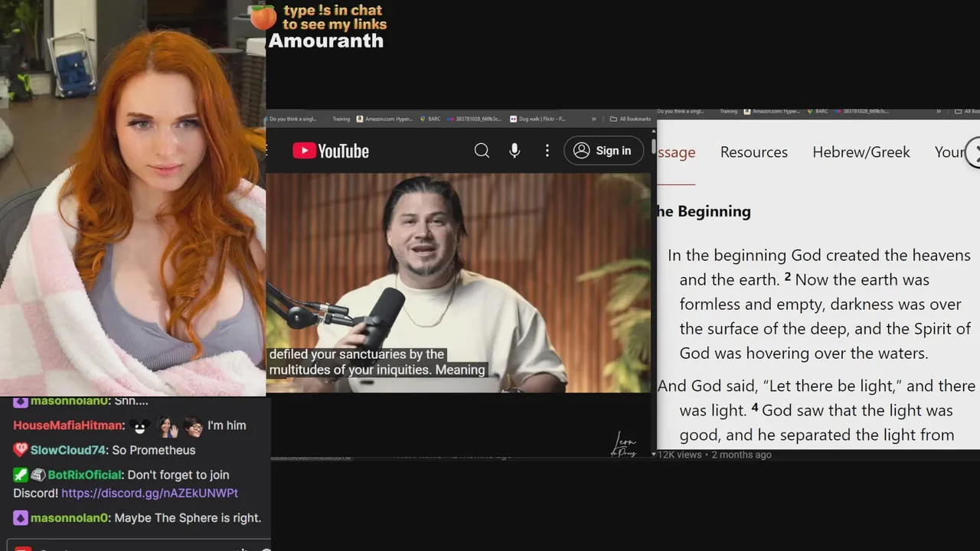Click the YouTube page vertical scrollbar
980x551 pixels.
[653, 145]
